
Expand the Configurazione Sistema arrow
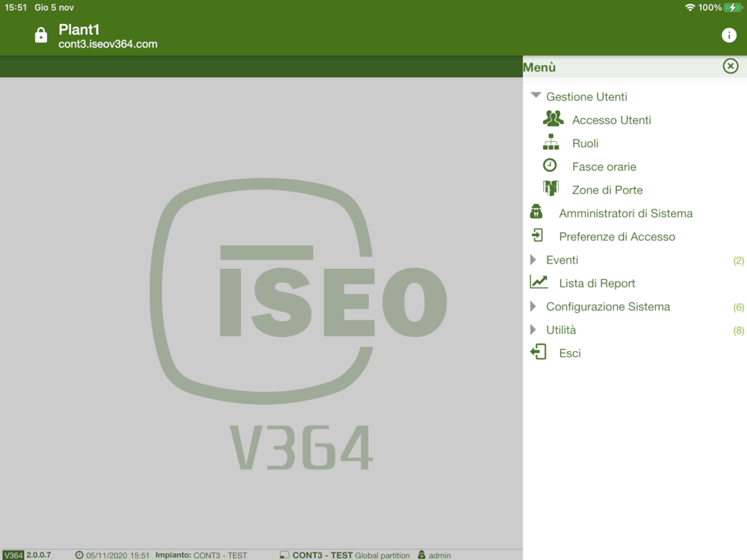[533, 306]
